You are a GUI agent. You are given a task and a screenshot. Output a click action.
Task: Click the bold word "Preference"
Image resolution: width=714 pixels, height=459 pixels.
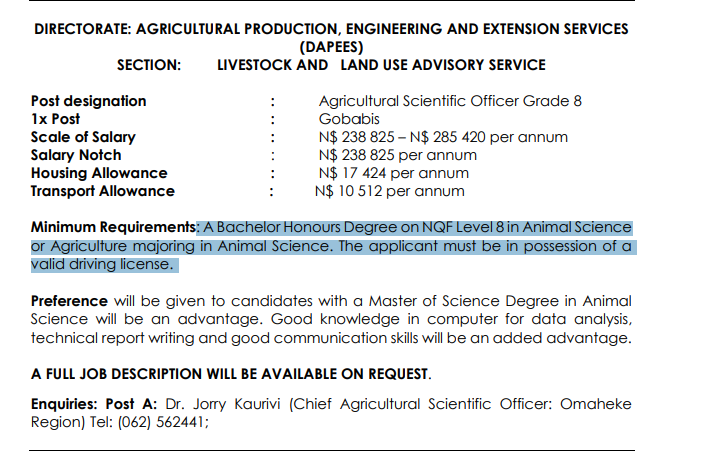69,301
